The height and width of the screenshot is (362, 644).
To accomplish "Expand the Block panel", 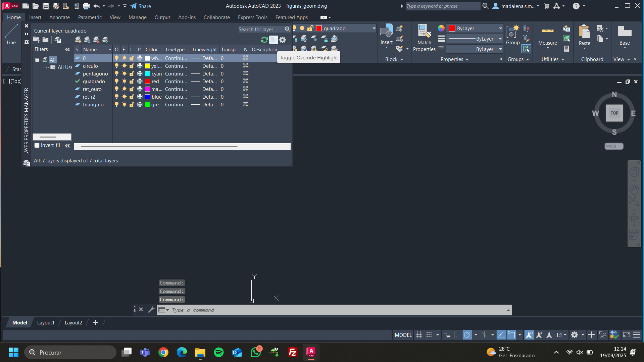I will [x=394, y=59].
